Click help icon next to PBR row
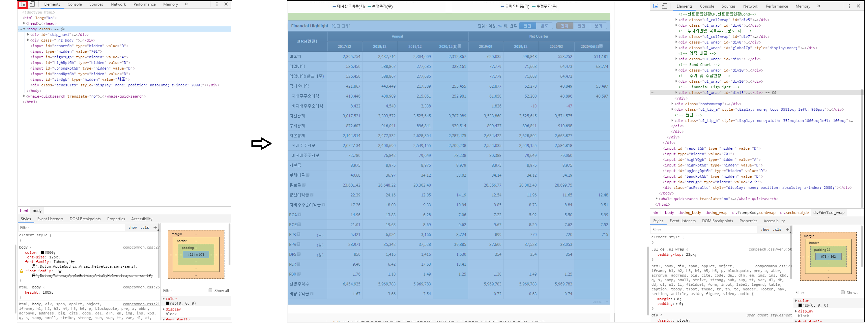The width and height of the screenshot is (868, 325). (299, 274)
